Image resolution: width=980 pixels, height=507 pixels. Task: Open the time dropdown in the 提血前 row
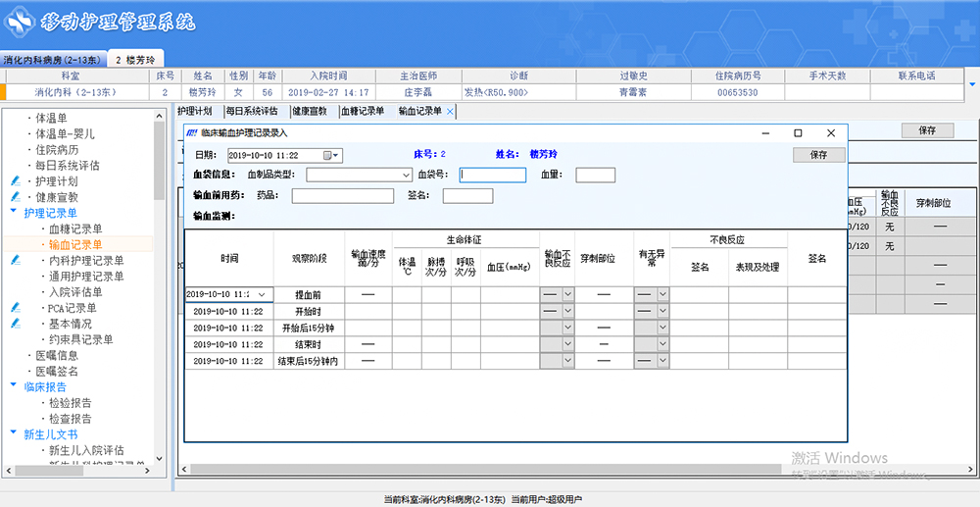262,294
